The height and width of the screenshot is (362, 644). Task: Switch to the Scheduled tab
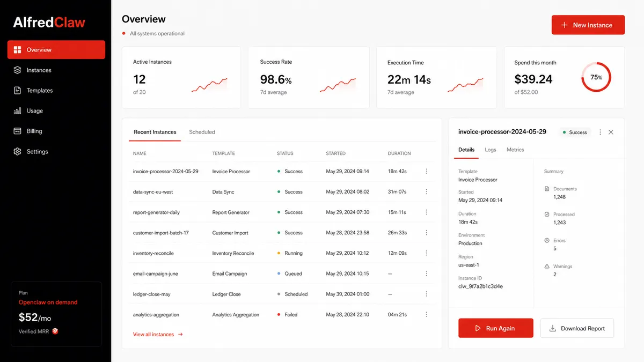pos(202,132)
